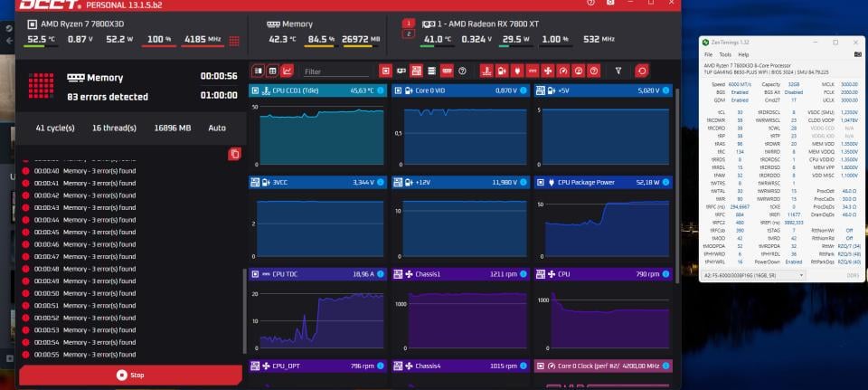Viewport: 868px width, 390px height.
Task: Toggle the motherboard sensor category filter
Action: coord(416,71)
